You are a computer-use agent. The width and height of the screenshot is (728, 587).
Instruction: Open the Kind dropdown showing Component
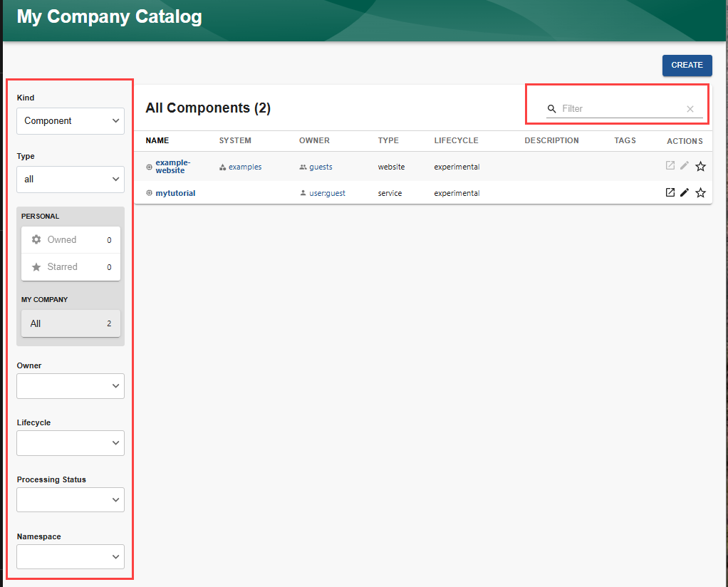point(70,120)
